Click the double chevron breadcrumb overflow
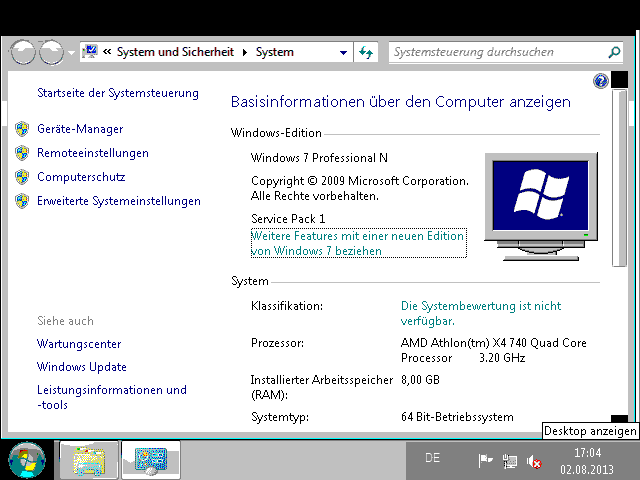The image size is (640, 480). coord(107,52)
